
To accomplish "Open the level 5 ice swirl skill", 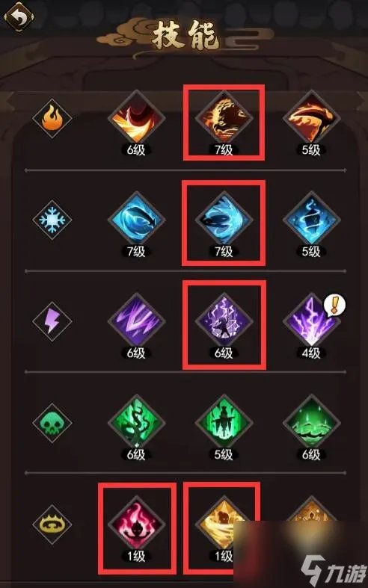I will [x=312, y=220].
